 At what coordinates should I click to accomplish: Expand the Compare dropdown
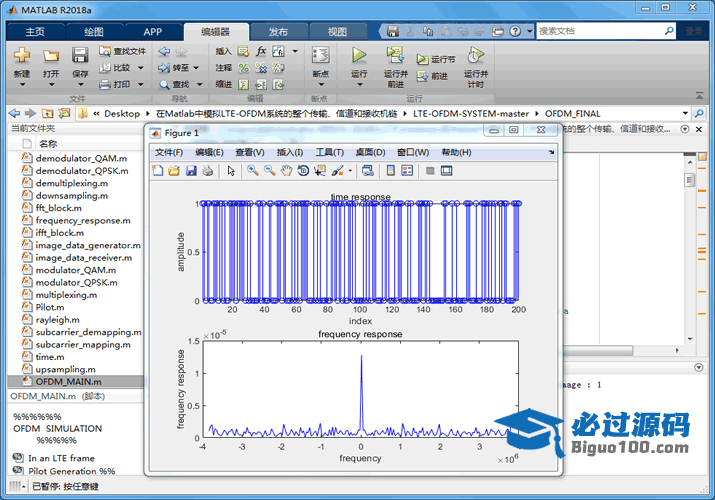[x=140, y=68]
